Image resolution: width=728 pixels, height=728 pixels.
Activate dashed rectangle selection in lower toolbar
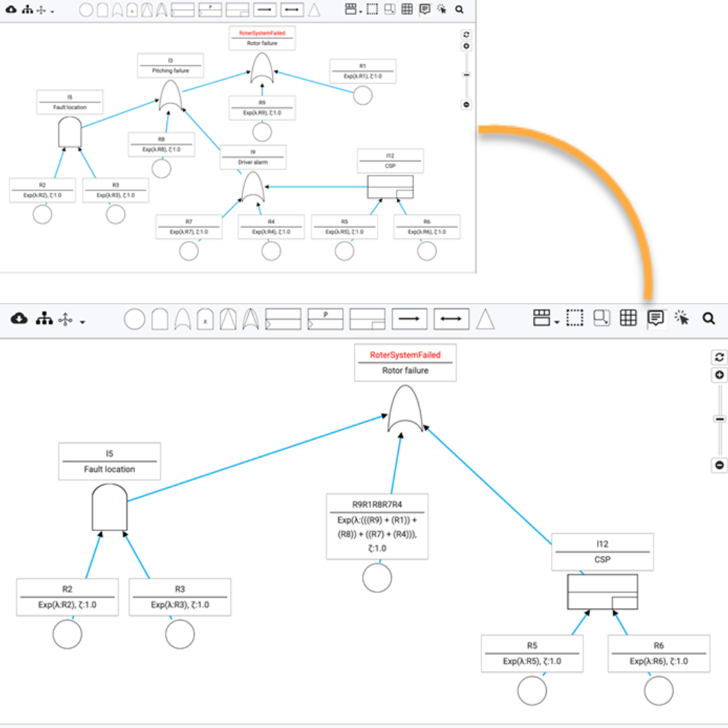click(x=574, y=318)
